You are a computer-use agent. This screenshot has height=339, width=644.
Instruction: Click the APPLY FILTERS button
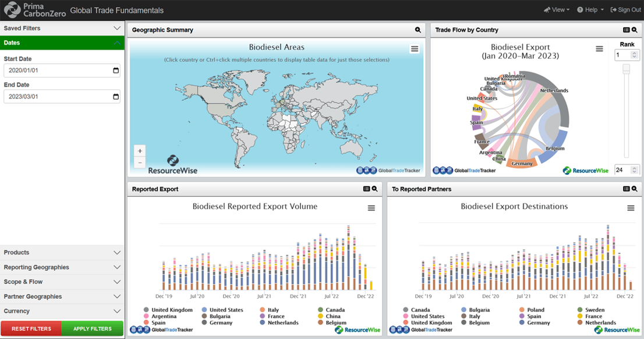(93, 329)
